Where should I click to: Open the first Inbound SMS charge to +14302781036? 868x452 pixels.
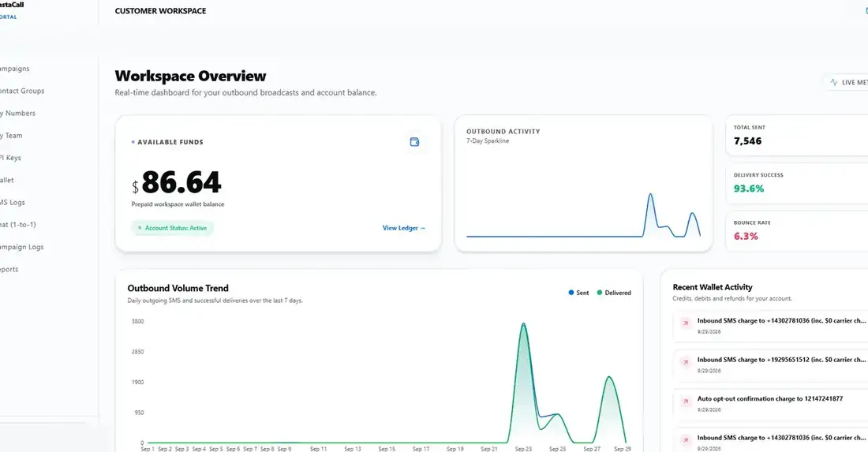point(771,326)
